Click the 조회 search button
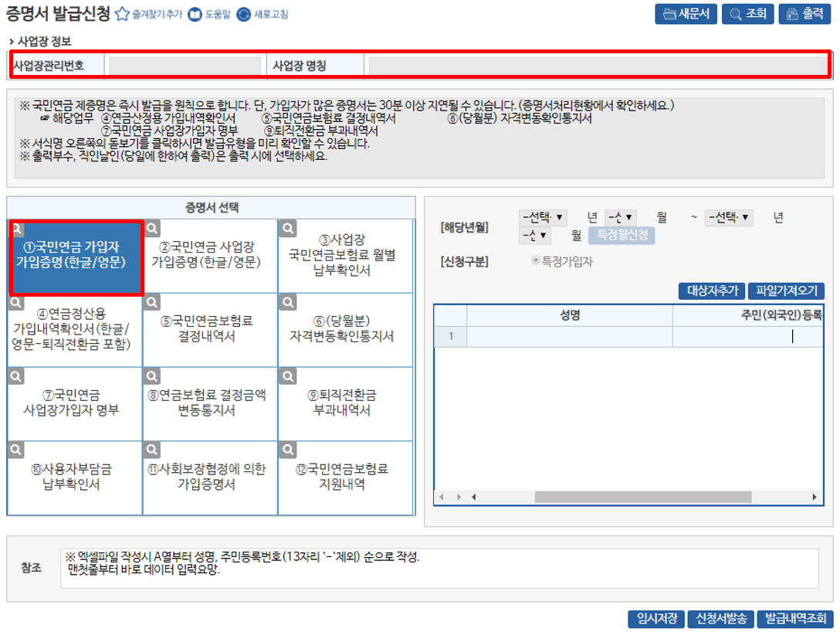Screen dimensions: 840x632 tap(748, 14)
